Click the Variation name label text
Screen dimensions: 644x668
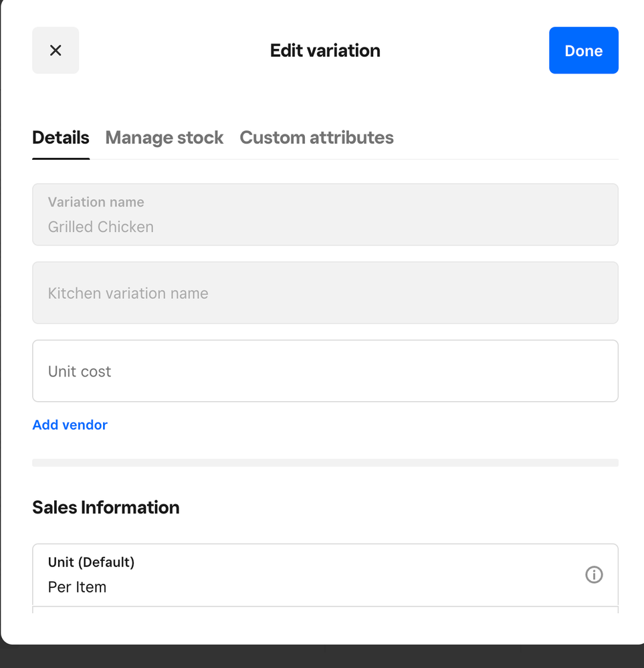pos(96,202)
